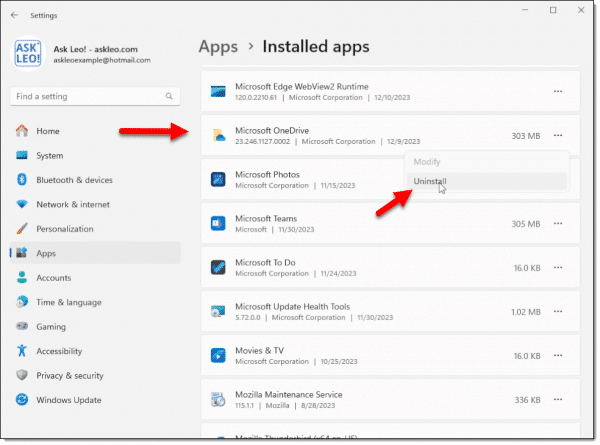The image size is (600, 445).
Task: Select Uninstall from the context menu
Action: 431,181
